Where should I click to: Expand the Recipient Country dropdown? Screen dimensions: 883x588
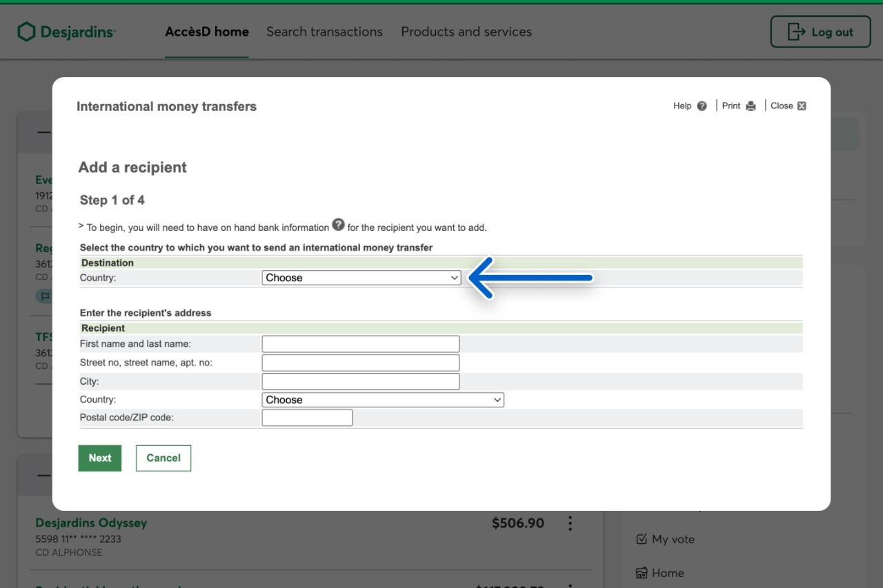pos(382,400)
